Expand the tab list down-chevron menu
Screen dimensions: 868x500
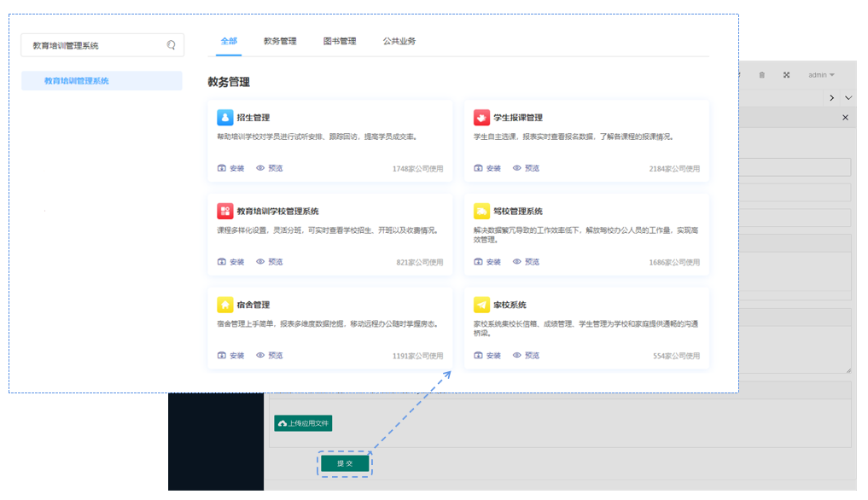pyautogui.click(x=848, y=98)
